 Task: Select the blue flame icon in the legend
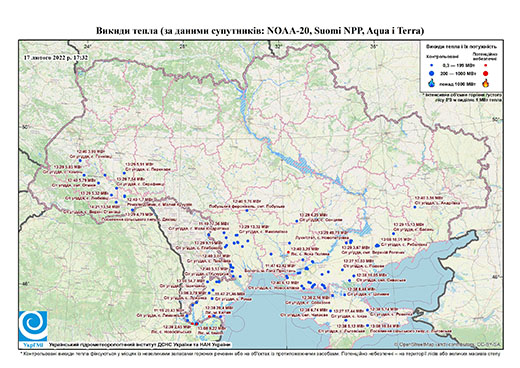coord(432,83)
